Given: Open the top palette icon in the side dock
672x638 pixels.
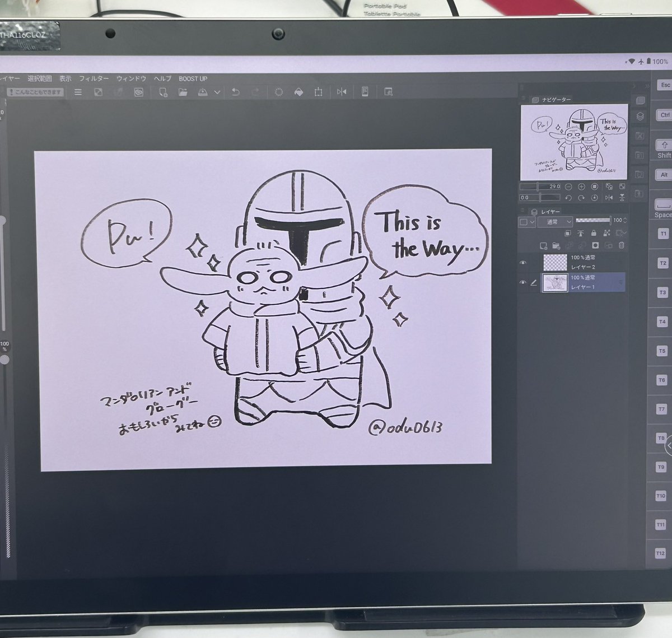Looking at the screenshot, I should (640, 101).
